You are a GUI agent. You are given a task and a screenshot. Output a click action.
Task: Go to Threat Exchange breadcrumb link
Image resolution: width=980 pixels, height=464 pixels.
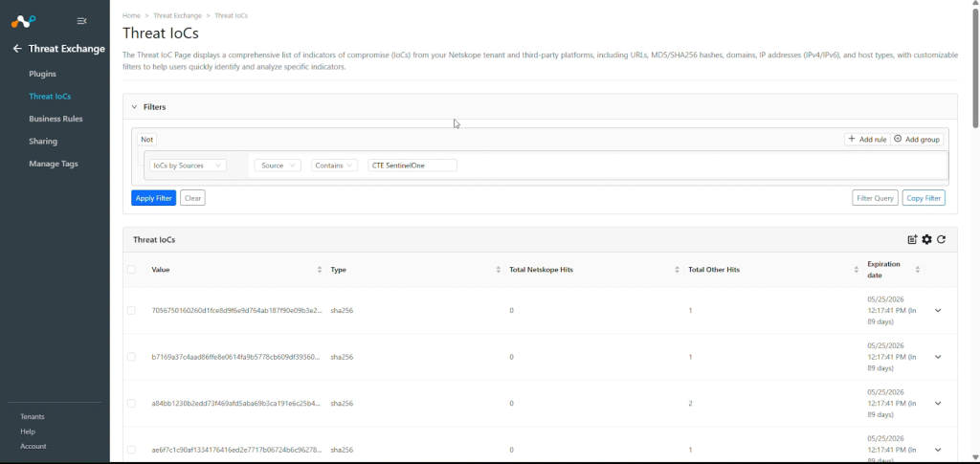[177, 15]
